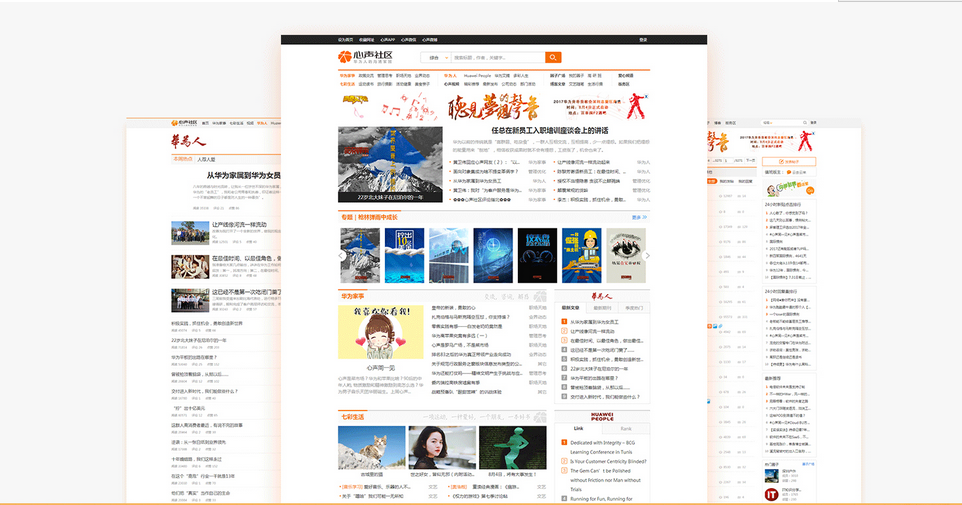
Task: Select 心声视频 in the navigation menu
Action: tap(452, 84)
